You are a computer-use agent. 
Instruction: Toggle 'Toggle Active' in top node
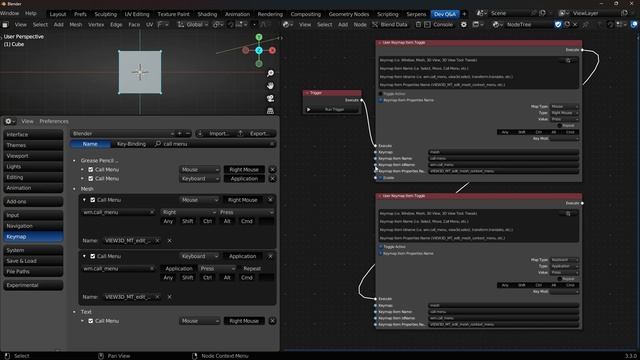(x=381, y=93)
